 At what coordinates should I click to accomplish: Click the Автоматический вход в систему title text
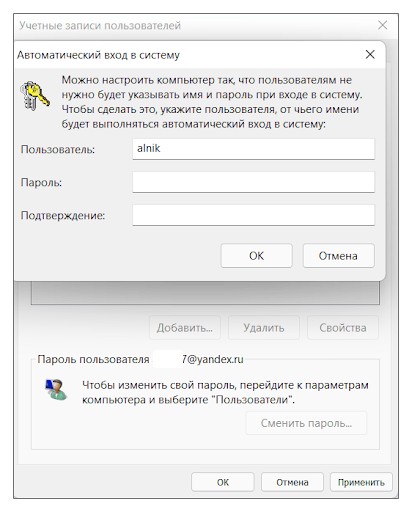click(x=98, y=55)
